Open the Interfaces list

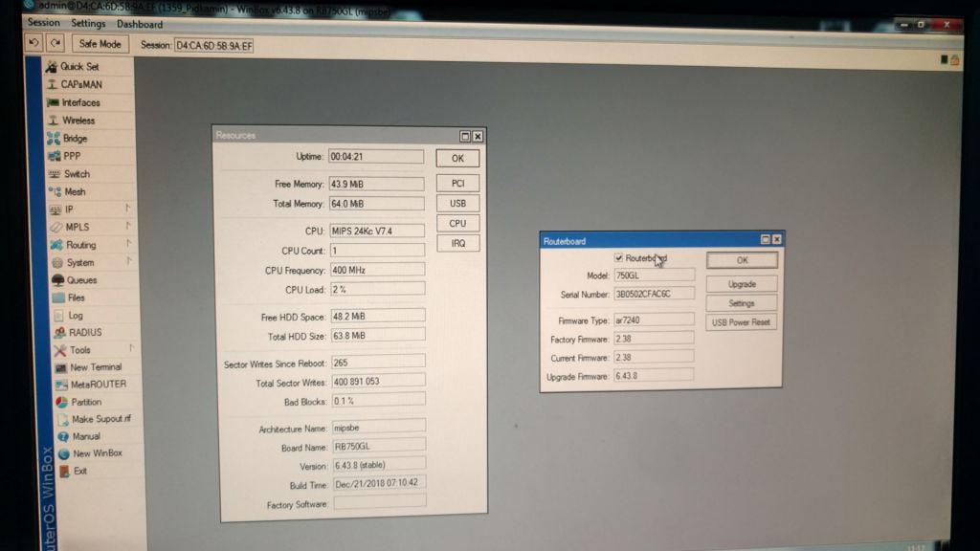coord(80,102)
